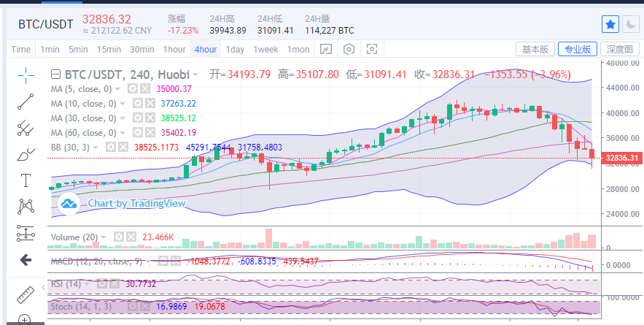Open settings for MA 60 indicator
This screenshot has height=325, width=644.
click(x=138, y=132)
